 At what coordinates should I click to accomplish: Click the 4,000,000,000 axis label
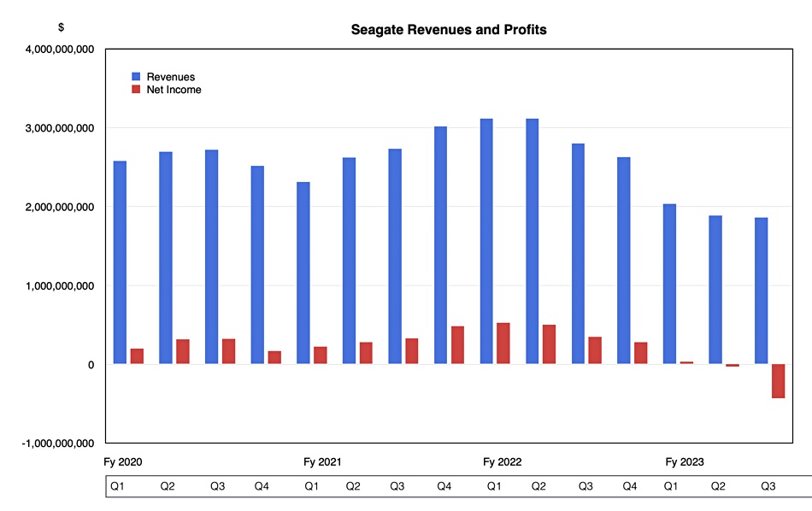coord(60,50)
